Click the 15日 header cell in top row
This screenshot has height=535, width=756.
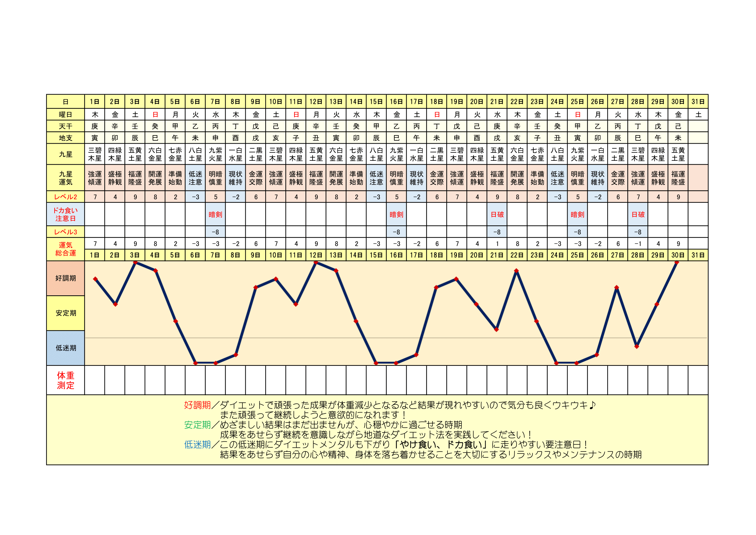[376, 102]
